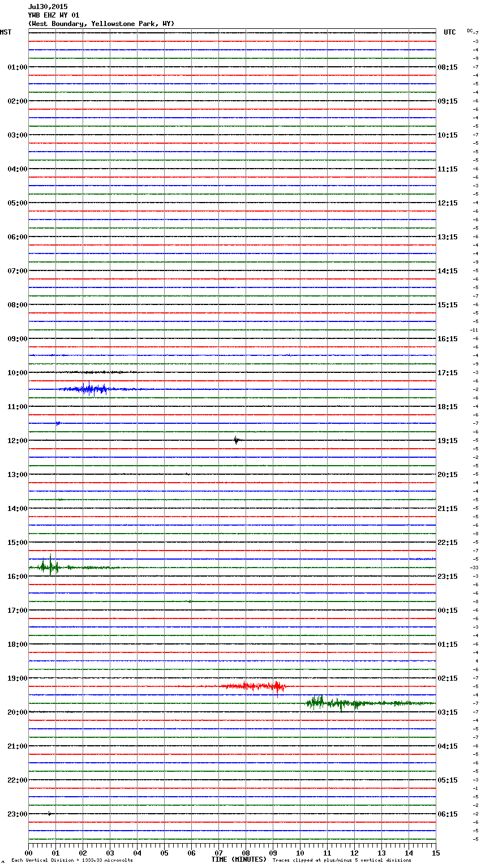Click the -33 DC offset value
Screen dimensions: 481x868
[x=474, y=568]
